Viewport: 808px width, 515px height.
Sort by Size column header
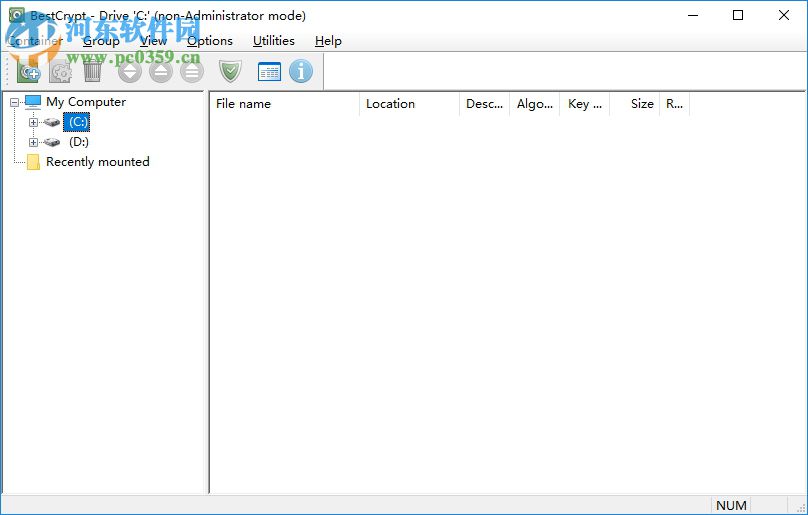(x=634, y=104)
